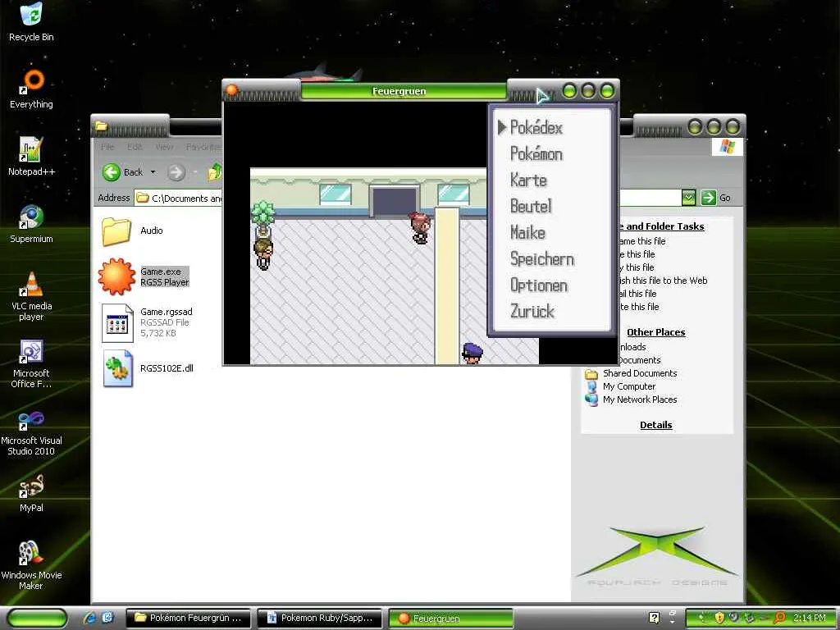Launch the Supermium browser shortcut
This screenshot has width=840, height=630.
[x=31, y=224]
